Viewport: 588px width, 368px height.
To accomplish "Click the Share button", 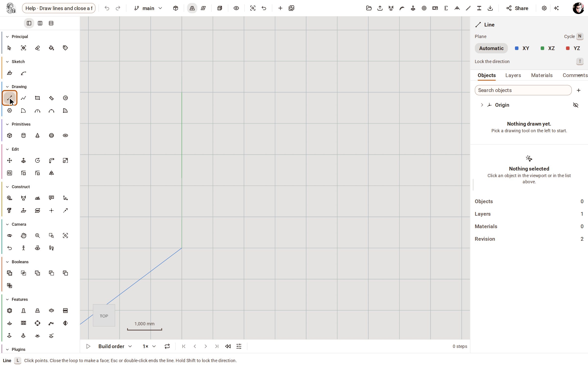I will tap(517, 8).
